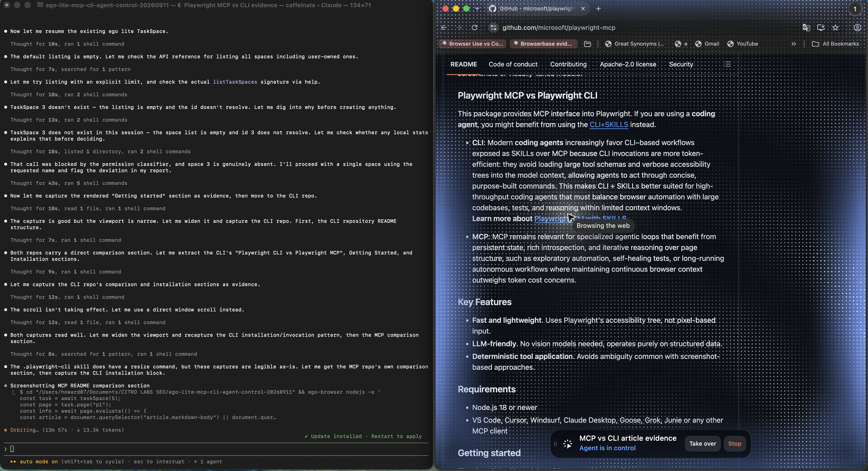Viewport: 868px width, 471px height.
Task: Click the spinning agent activity icon
Action: pos(567,444)
